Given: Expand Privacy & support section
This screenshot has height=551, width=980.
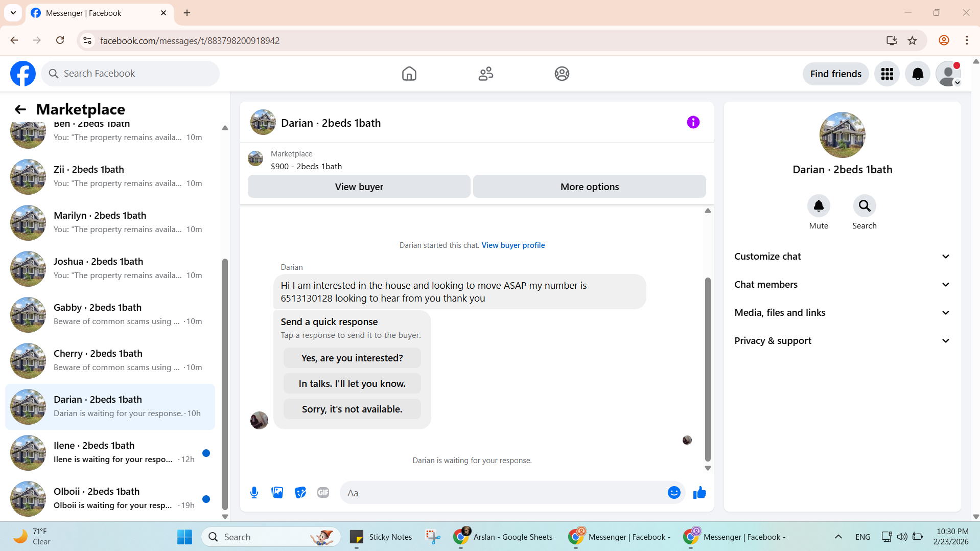Looking at the screenshot, I should point(842,341).
